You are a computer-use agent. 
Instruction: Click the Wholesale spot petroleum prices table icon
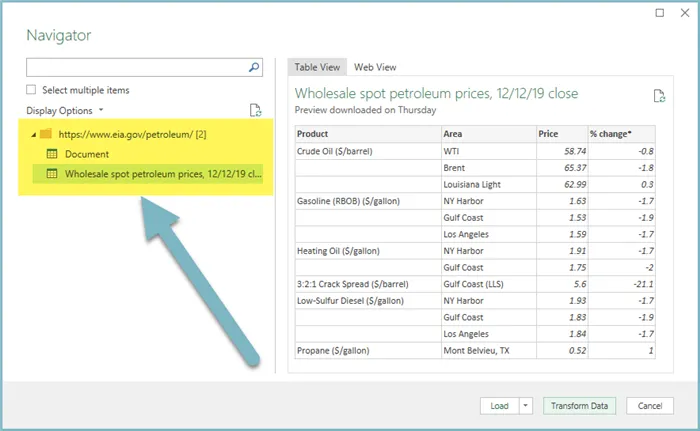click(x=52, y=174)
